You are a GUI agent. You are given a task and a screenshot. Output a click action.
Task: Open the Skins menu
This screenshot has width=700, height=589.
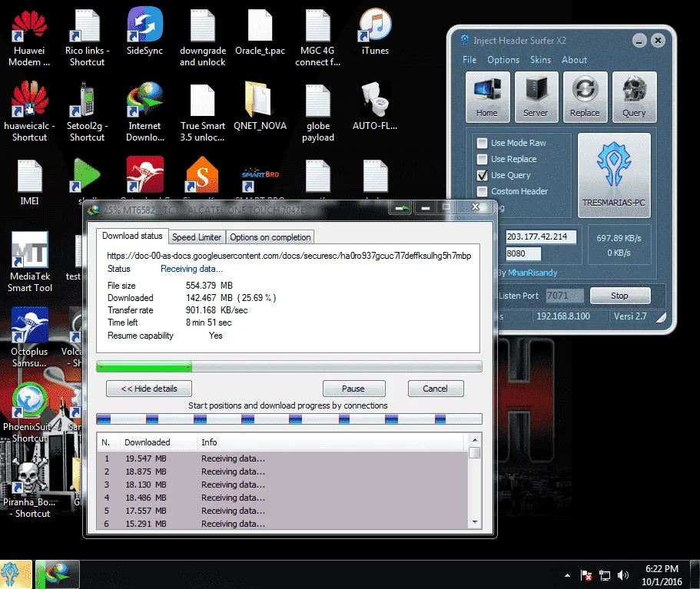point(540,60)
